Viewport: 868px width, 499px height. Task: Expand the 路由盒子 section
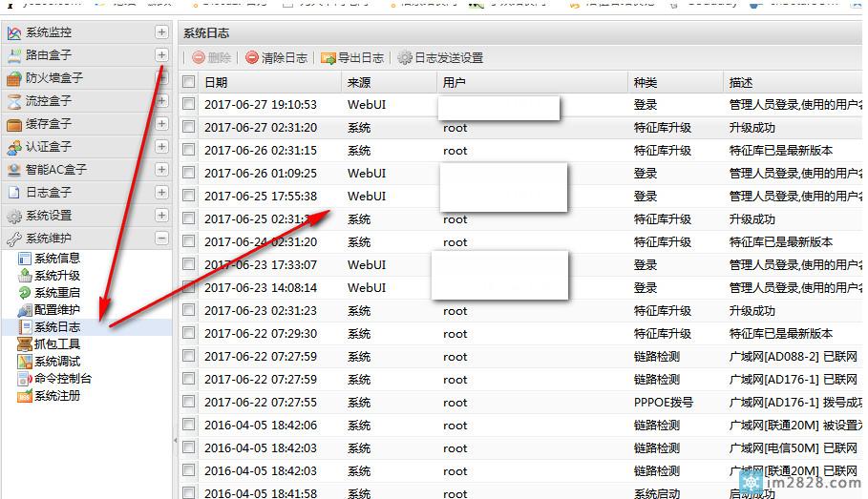pyautogui.click(x=161, y=55)
